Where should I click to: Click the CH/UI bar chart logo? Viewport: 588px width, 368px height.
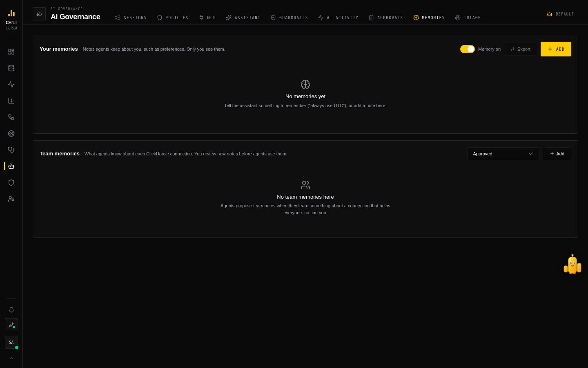[11, 13]
